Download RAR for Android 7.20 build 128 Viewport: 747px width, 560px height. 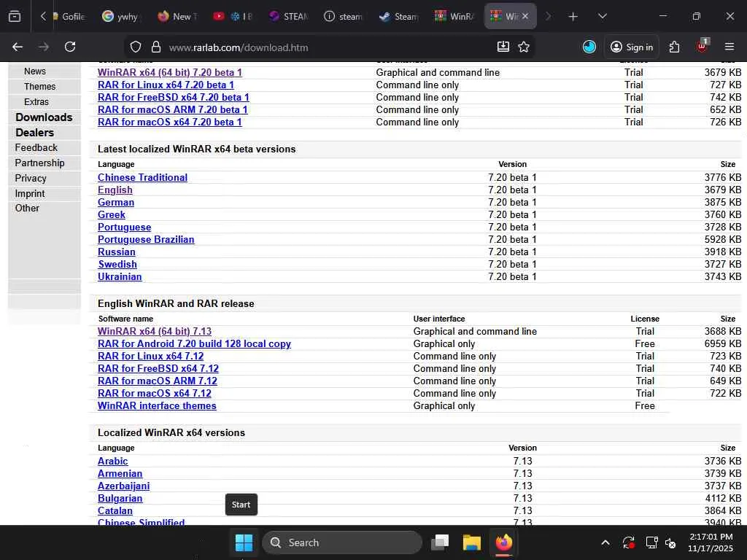click(x=194, y=344)
